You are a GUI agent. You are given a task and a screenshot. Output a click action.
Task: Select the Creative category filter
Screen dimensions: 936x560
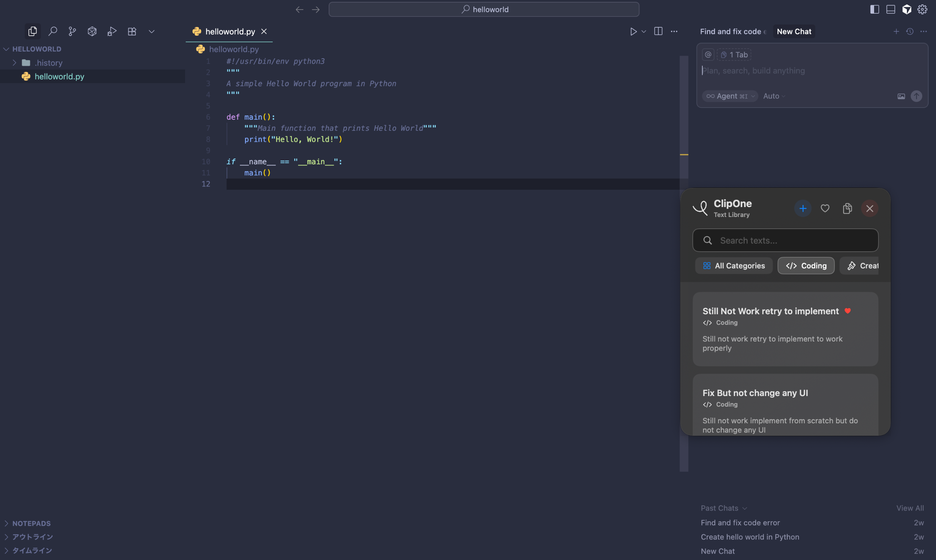point(859,266)
